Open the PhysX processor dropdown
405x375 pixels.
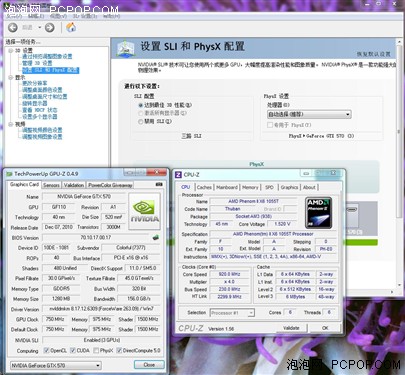tap(309, 114)
